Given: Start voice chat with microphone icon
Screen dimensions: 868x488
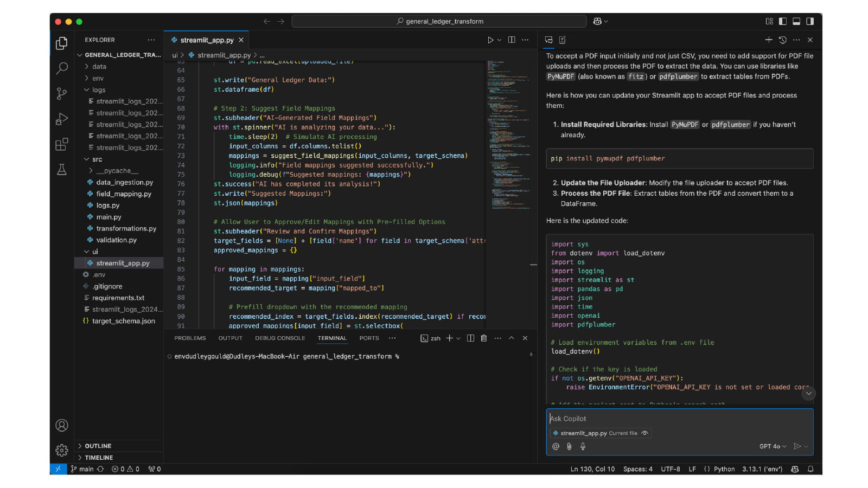Looking at the screenshot, I should coord(583,446).
